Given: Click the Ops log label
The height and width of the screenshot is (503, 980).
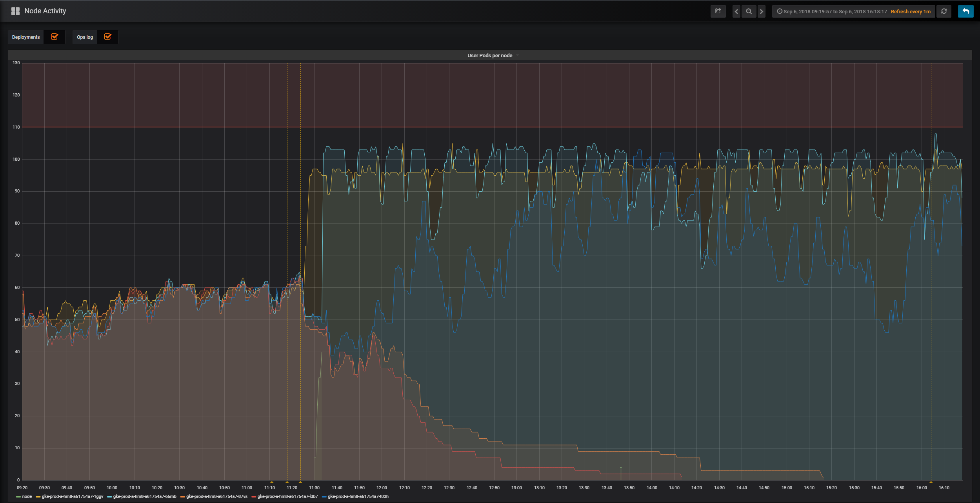Looking at the screenshot, I should [x=85, y=37].
